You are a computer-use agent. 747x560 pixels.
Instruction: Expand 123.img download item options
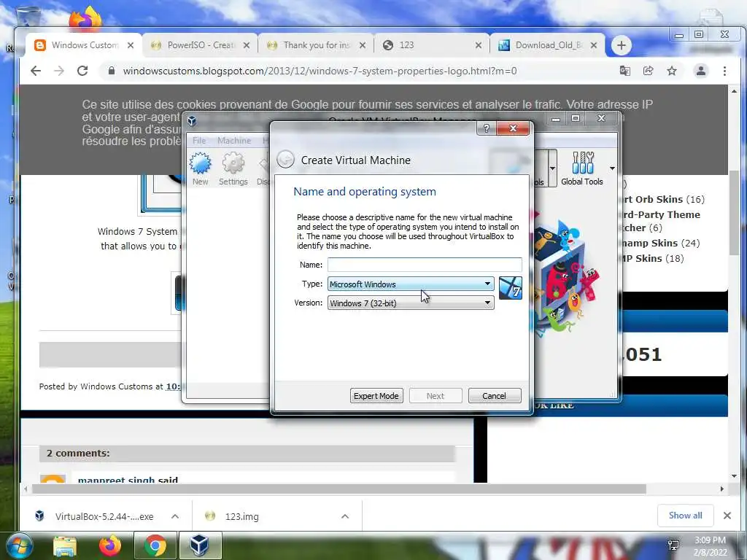click(345, 516)
